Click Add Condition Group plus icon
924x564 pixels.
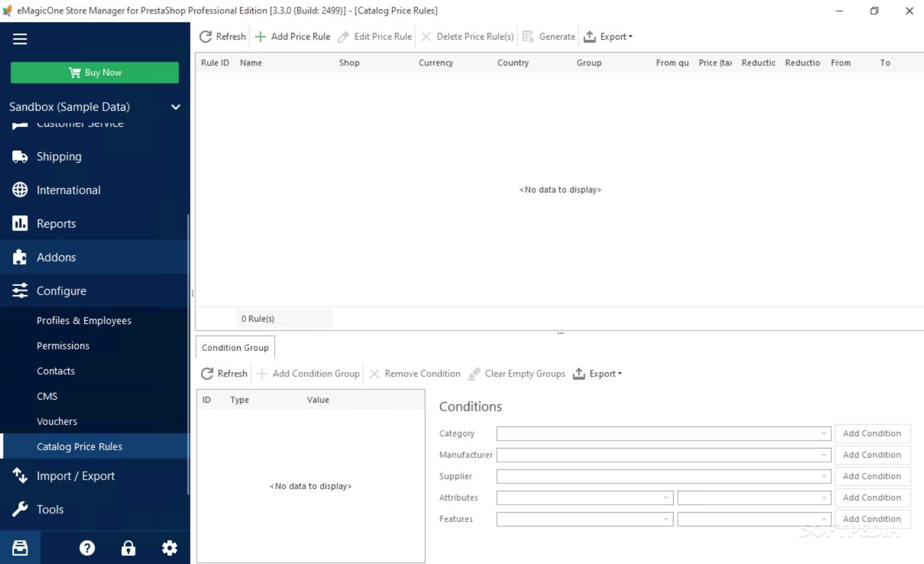[x=262, y=373]
